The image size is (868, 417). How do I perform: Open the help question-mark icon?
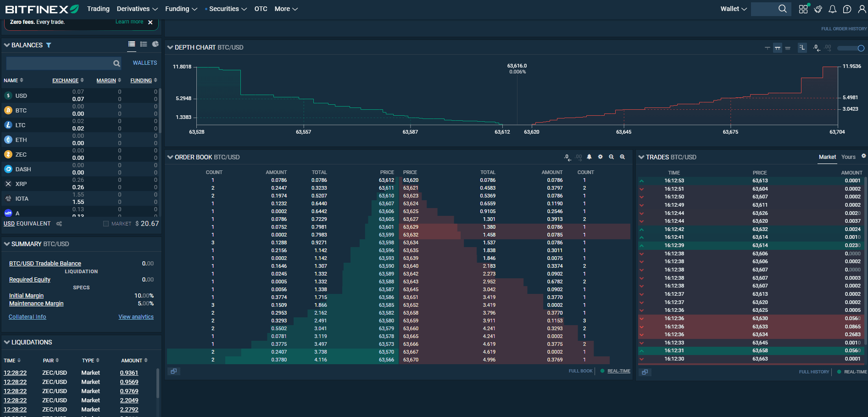coord(847,9)
